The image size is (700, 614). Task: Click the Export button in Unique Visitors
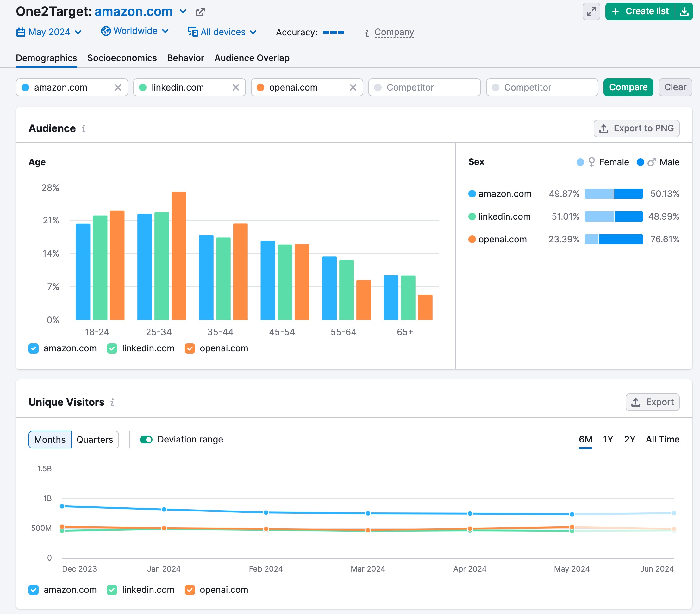tap(653, 402)
